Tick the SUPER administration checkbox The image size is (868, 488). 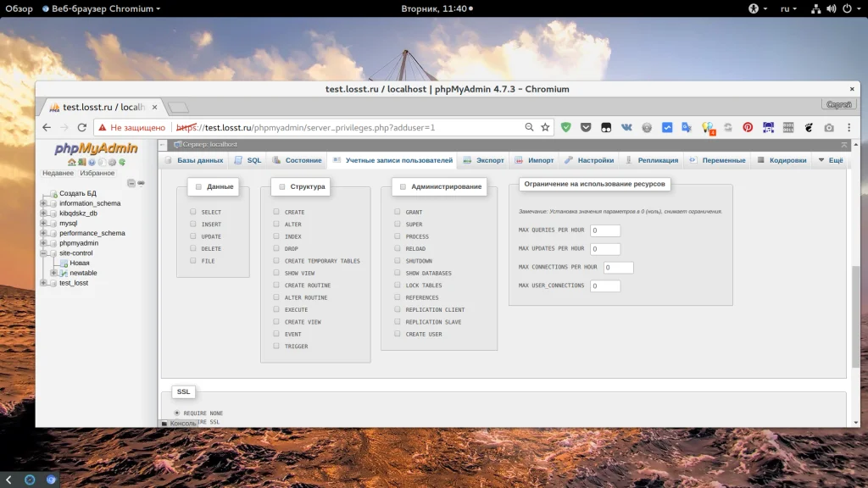[x=398, y=225]
